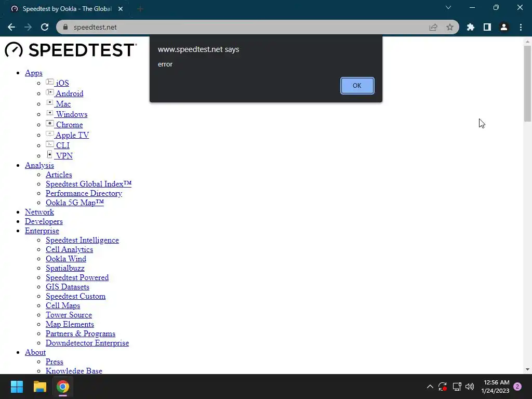Select the Speedtest by Ookla tab
Screen dimensions: 532x399
pos(66,9)
